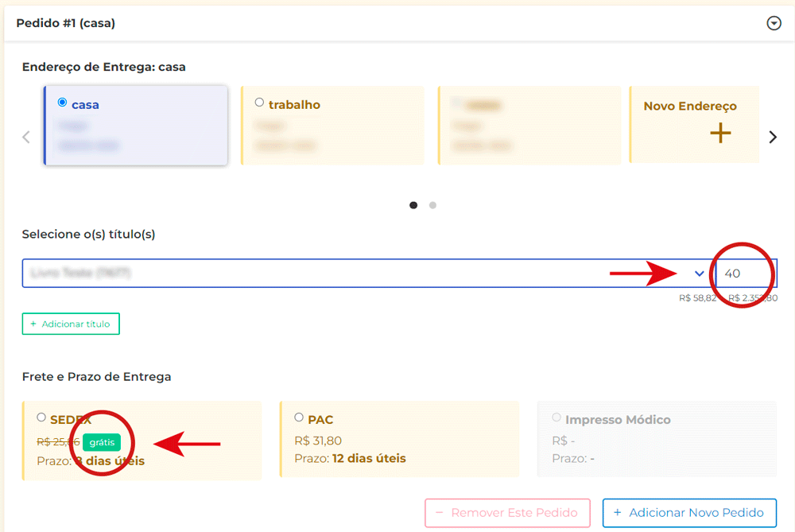Click the left arrow of the address carousel
Screen dimensions: 795x532
[x=25, y=136]
